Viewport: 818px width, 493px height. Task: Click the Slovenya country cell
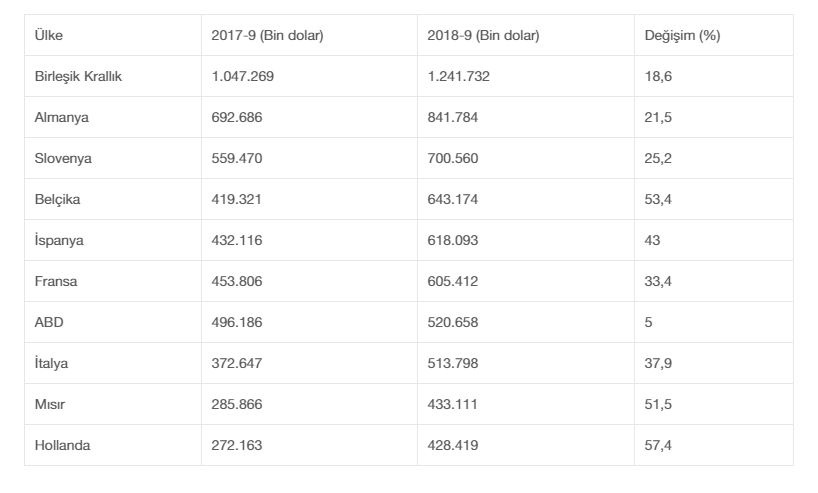[63, 158]
